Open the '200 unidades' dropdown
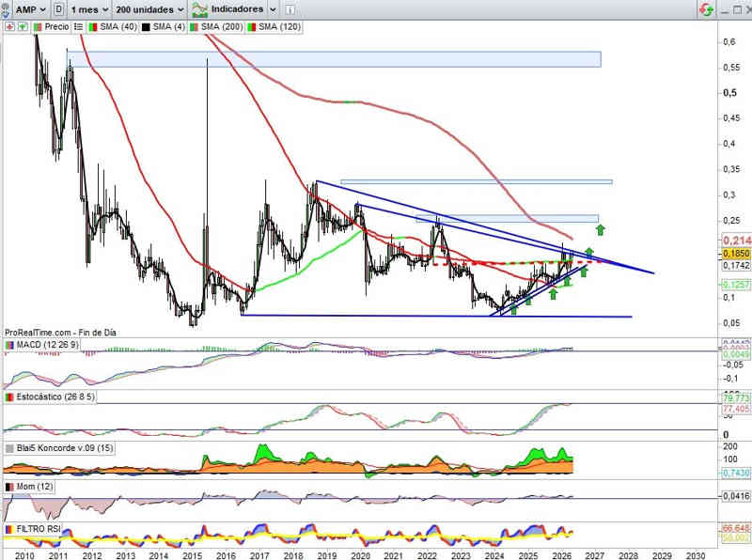 [x=150, y=9]
